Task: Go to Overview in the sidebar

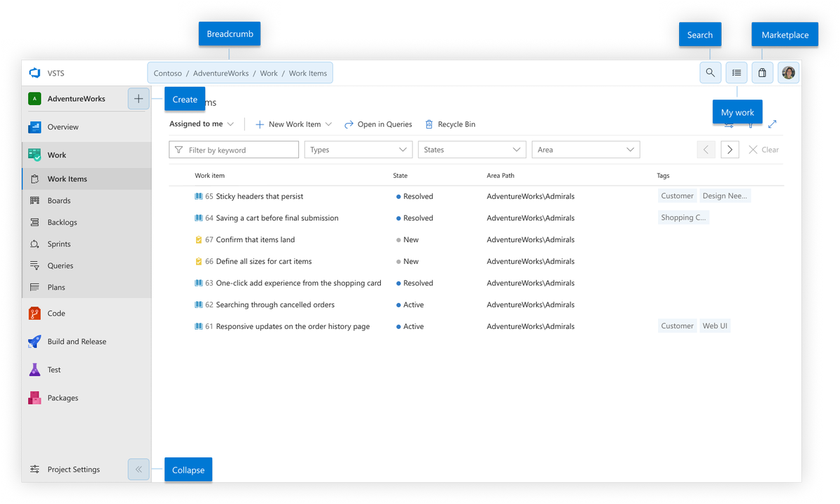Action: coord(87,127)
